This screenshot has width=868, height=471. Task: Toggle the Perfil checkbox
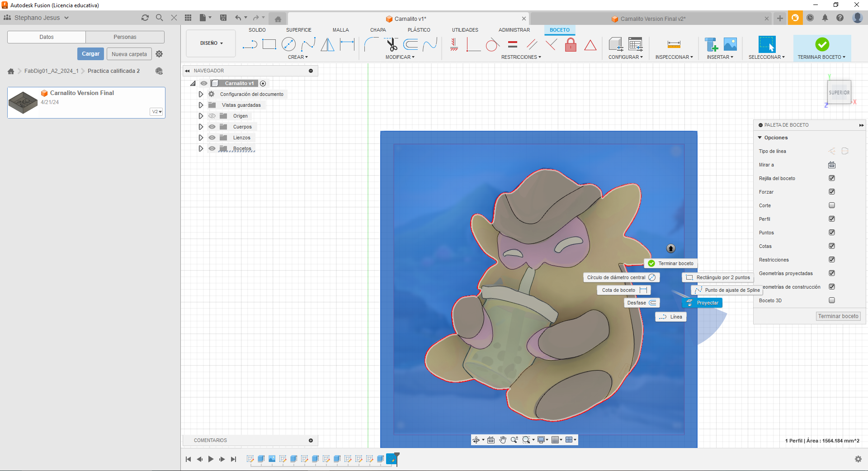point(832,219)
